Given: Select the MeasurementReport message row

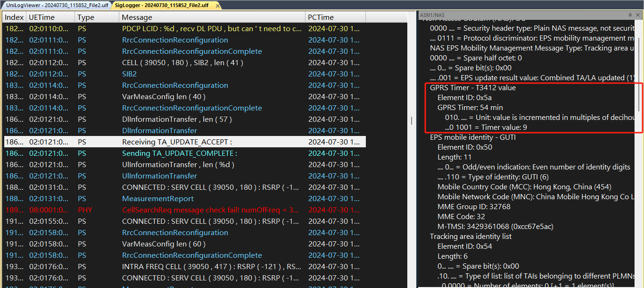Looking at the screenshot, I should click(157, 198).
